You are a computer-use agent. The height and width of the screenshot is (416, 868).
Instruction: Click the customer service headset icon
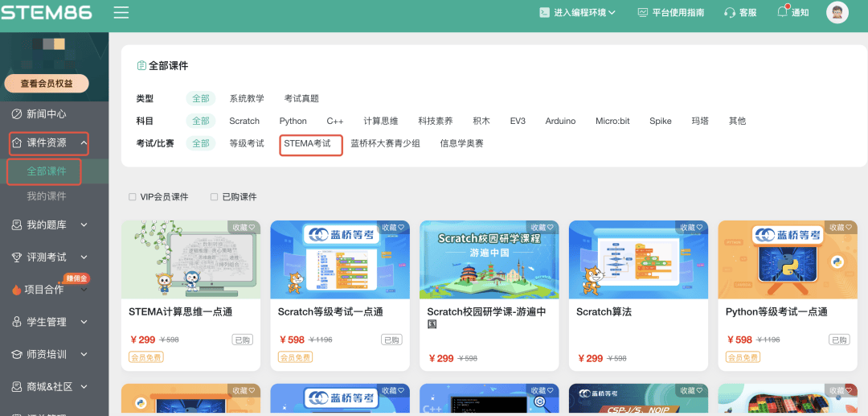[730, 12]
